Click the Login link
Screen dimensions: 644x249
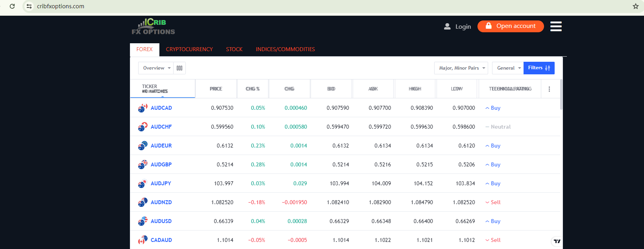point(458,27)
